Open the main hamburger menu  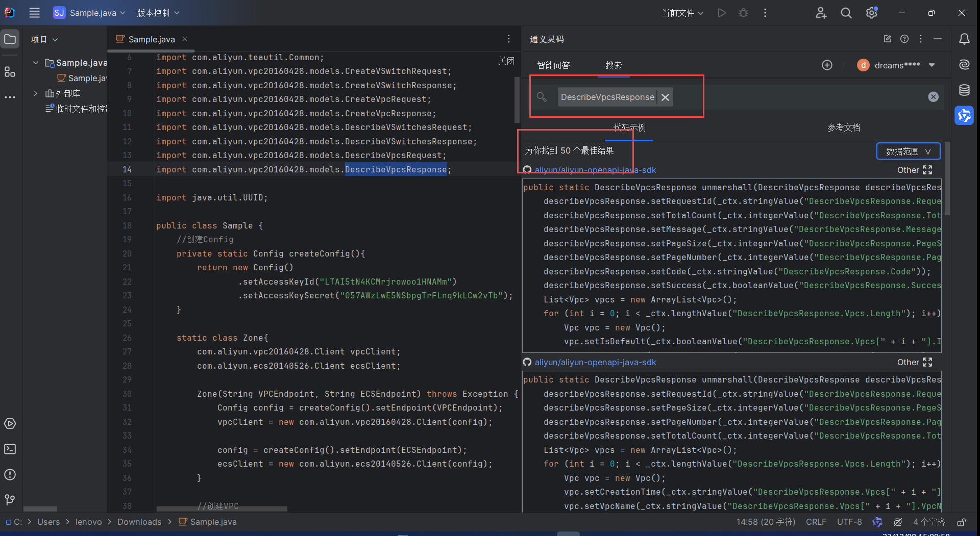point(34,13)
